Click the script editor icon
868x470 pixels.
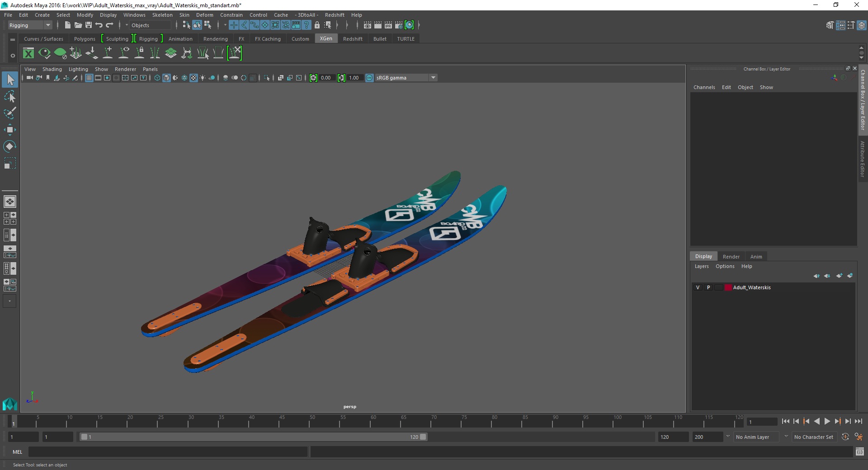(859, 451)
